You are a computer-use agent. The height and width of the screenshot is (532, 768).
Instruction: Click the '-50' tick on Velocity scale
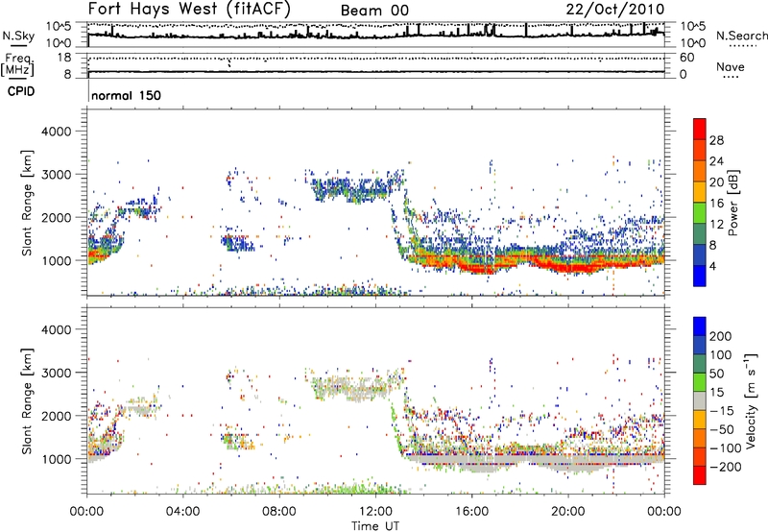721,429
